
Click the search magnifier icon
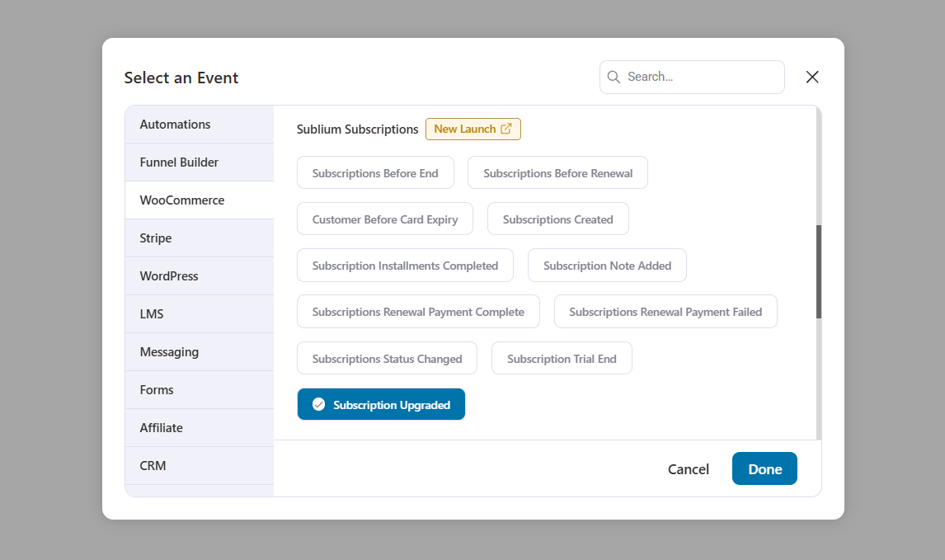pyautogui.click(x=614, y=78)
